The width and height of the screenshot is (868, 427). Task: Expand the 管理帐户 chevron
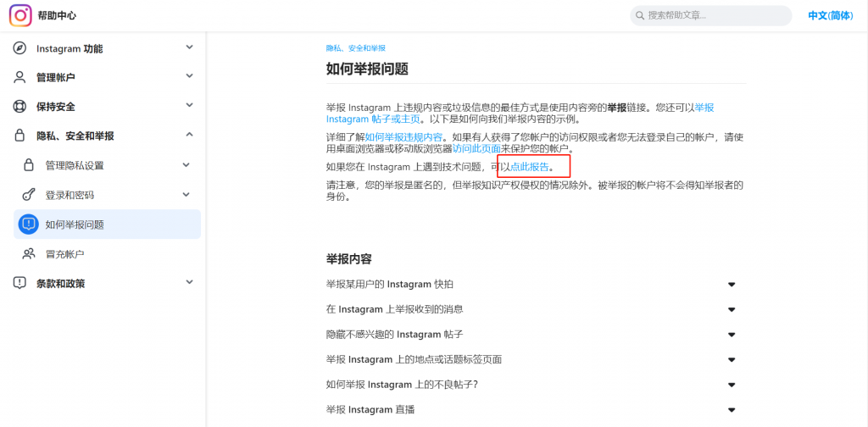coord(189,75)
